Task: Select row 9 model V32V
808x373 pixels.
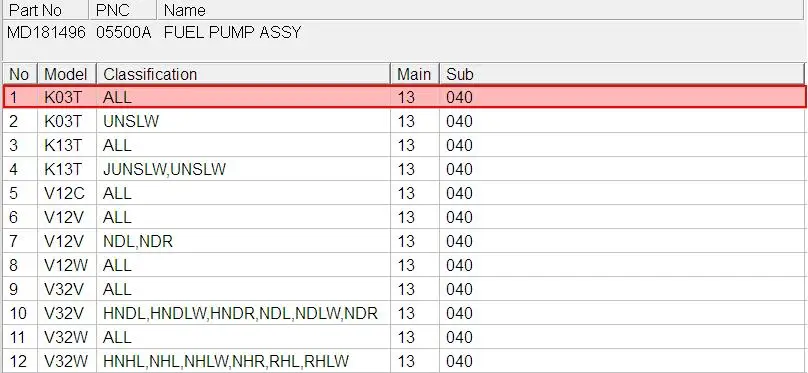Action: (64, 289)
